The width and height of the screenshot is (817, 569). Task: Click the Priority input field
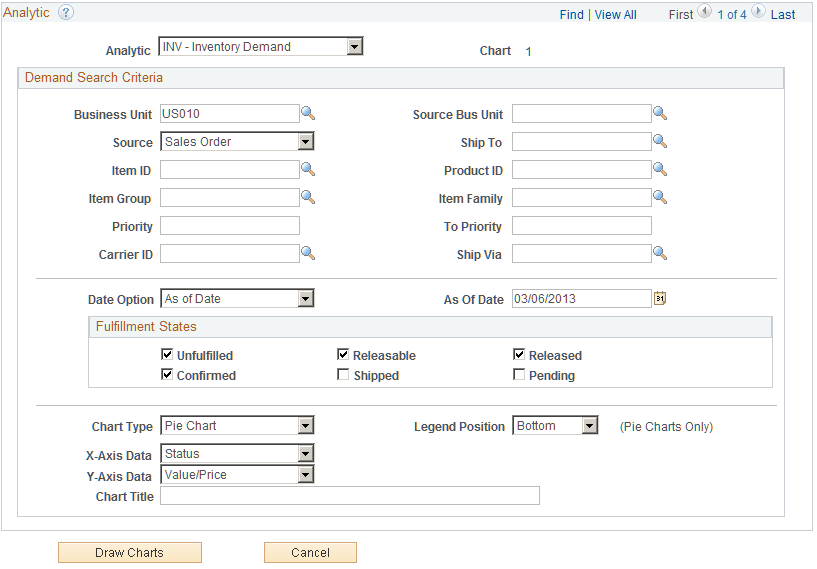pyautogui.click(x=230, y=226)
